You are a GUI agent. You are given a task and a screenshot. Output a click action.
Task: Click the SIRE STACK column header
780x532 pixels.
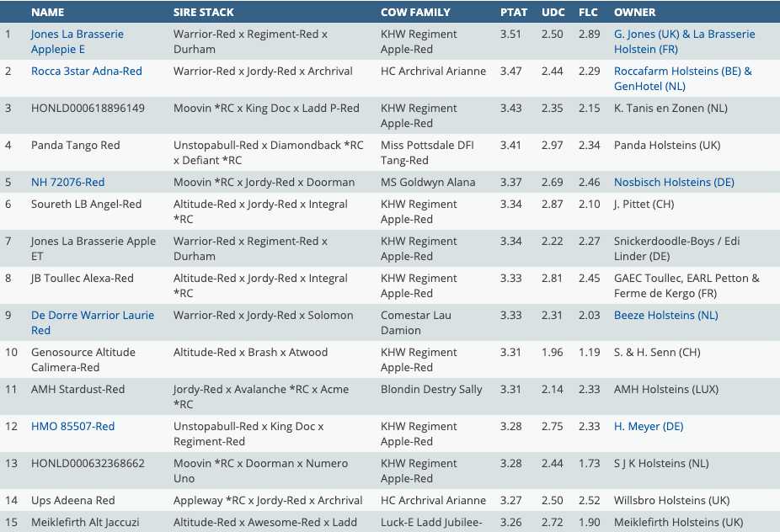204,13
